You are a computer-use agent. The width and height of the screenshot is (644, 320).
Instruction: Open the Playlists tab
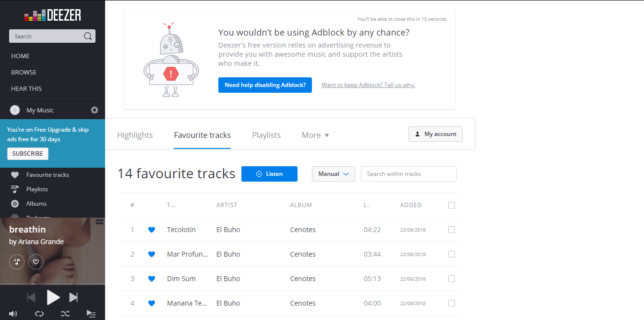point(266,135)
